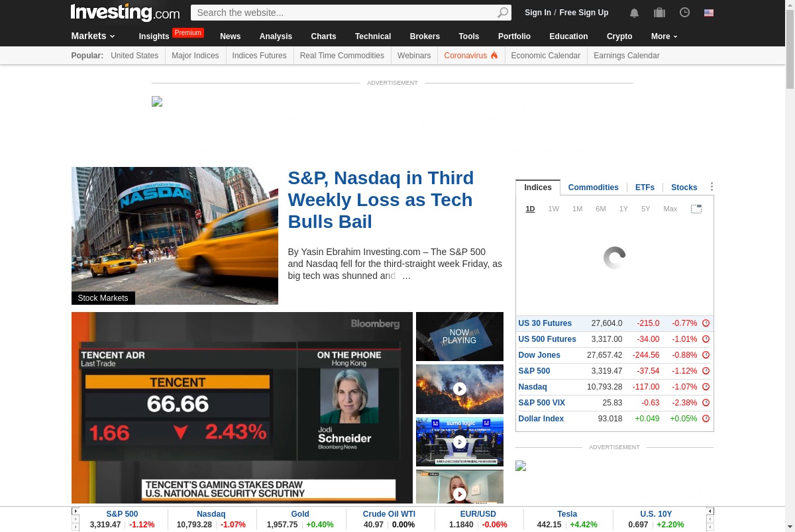Click the ticker bar right-top arrow
Screen dimensions: 795x532
tap(710, 511)
